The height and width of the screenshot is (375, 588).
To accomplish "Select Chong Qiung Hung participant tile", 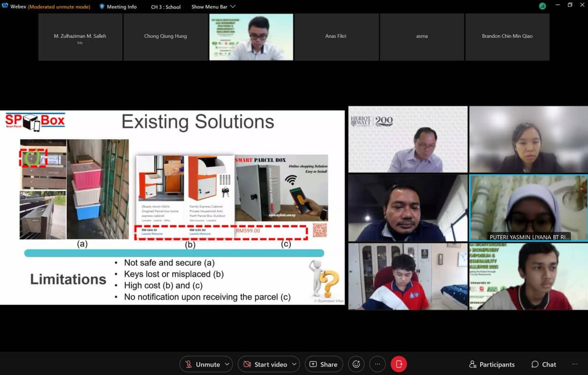I will [x=166, y=37].
